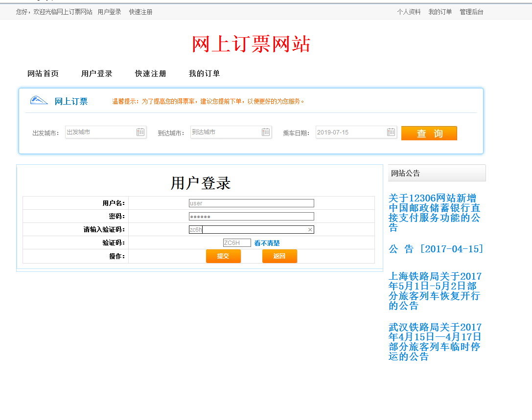Focus the 用户名 input field

point(252,203)
